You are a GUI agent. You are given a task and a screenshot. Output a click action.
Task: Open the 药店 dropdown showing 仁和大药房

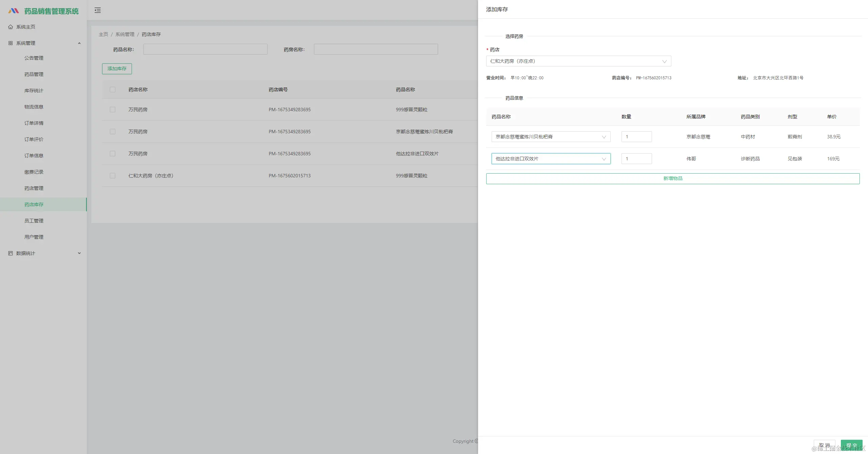[x=578, y=61]
